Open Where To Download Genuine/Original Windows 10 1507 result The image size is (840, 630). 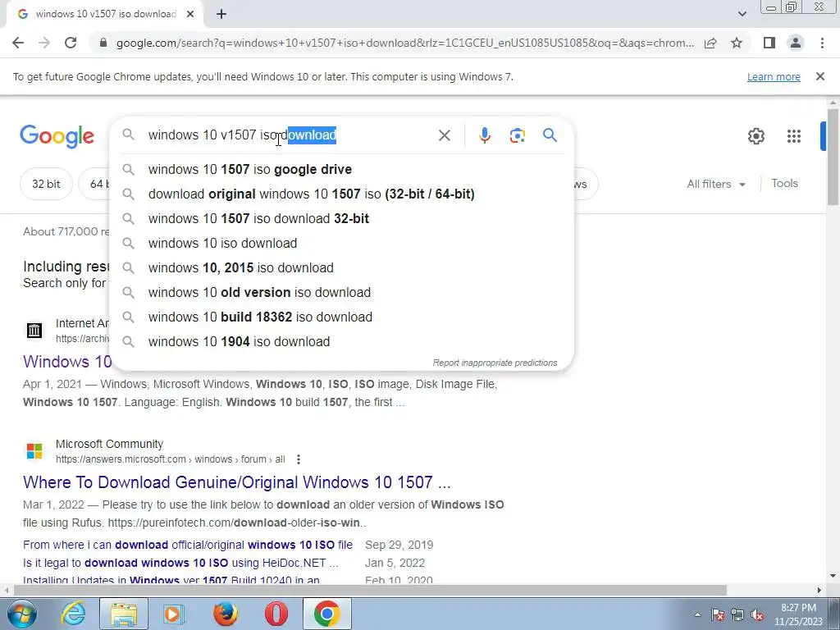tap(237, 482)
